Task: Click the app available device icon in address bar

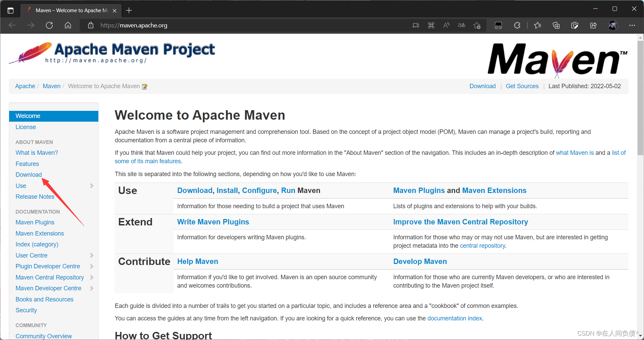Action: 416,25
